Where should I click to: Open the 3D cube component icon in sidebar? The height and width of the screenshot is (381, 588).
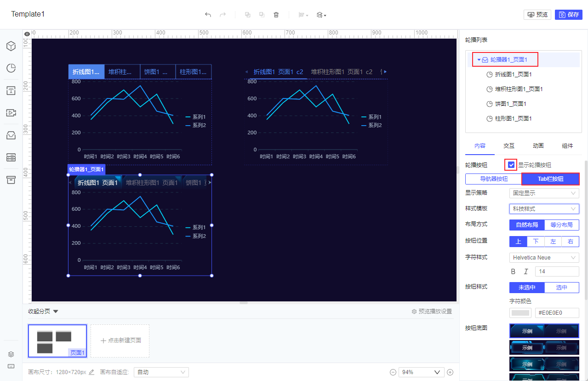(x=11, y=46)
